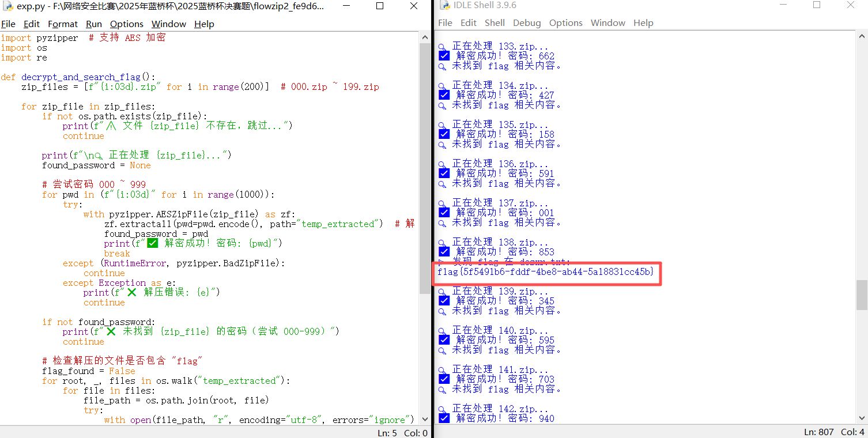Viewport: 868px width, 438px height.
Task: Click the checkmark box beside password 703
Action: 444,379
